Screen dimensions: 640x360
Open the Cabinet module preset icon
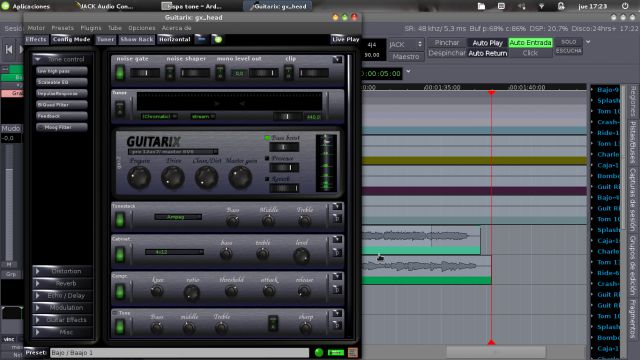click(337, 253)
